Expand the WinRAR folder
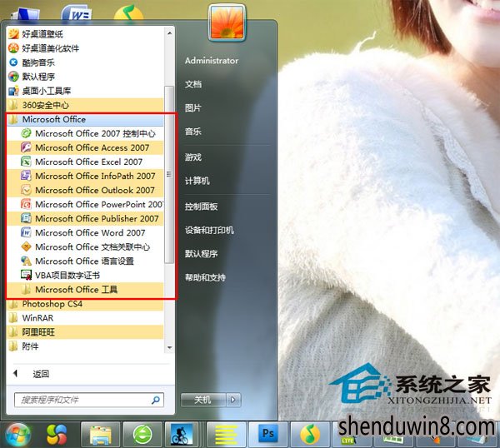Viewport: 500px width, 448px height. point(85,317)
